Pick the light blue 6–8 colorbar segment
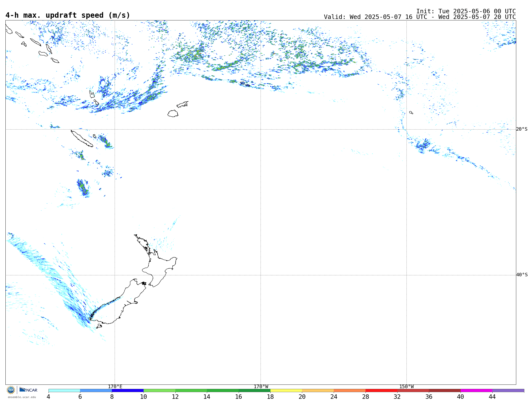 96,391
